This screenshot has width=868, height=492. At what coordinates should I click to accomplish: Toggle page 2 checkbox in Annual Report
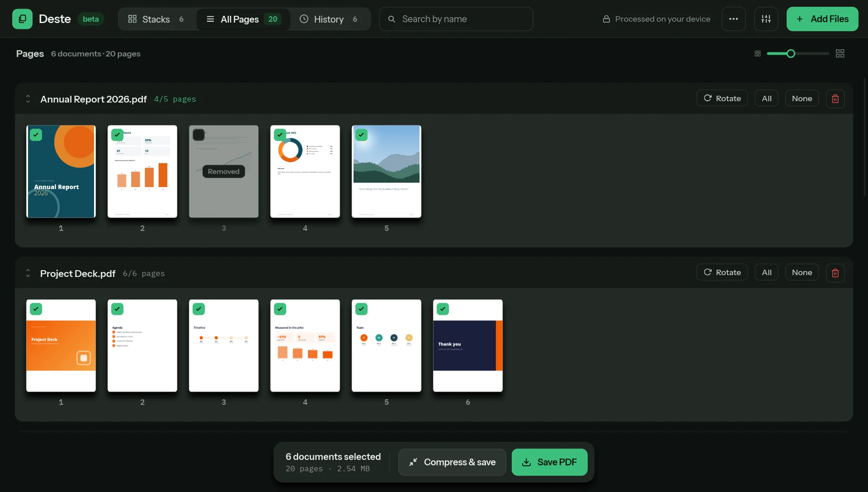pyautogui.click(x=117, y=135)
